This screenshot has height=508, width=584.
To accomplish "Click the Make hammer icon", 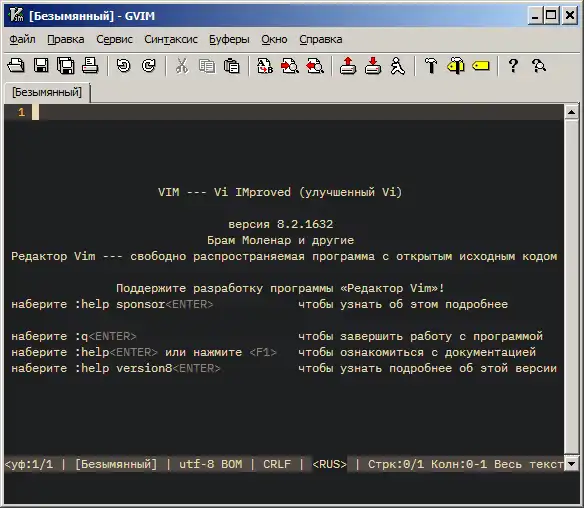I will 431,66.
